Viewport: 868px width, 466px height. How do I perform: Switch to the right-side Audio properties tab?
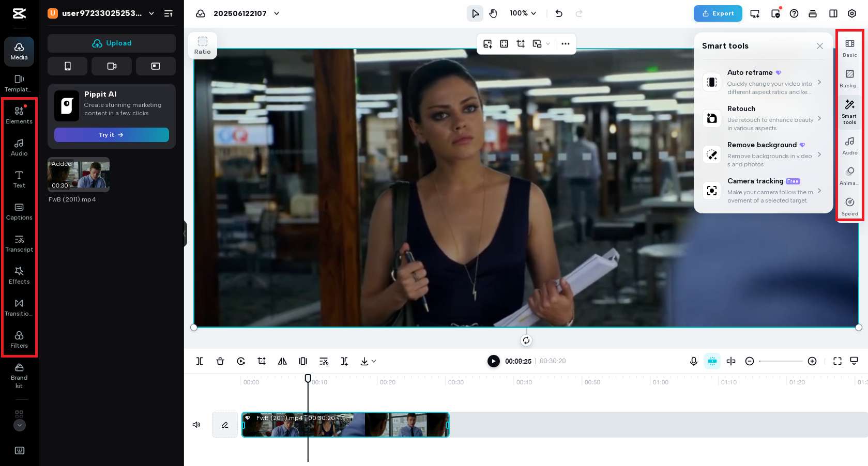pos(850,145)
